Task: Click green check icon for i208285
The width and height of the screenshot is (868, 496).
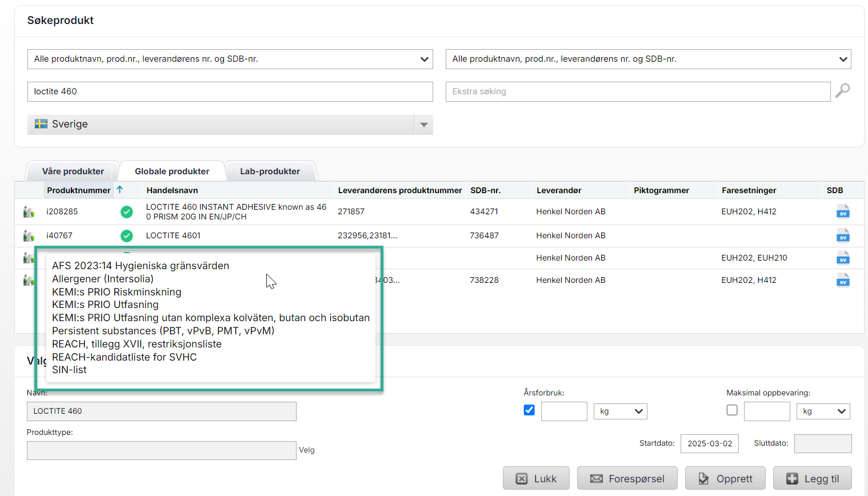Action: [127, 212]
